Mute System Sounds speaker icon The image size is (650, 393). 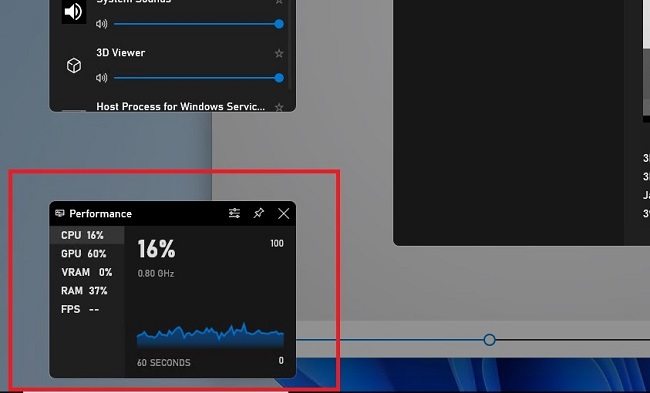(102, 24)
